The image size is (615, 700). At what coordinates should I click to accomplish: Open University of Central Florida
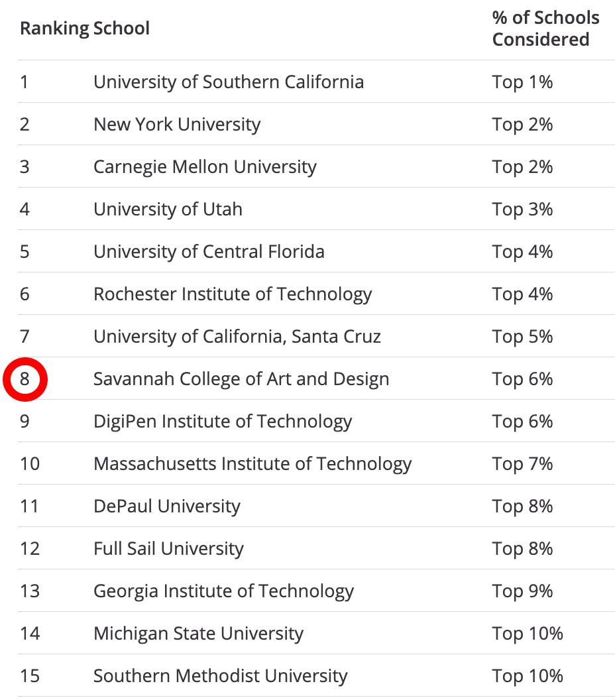click(209, 252)
